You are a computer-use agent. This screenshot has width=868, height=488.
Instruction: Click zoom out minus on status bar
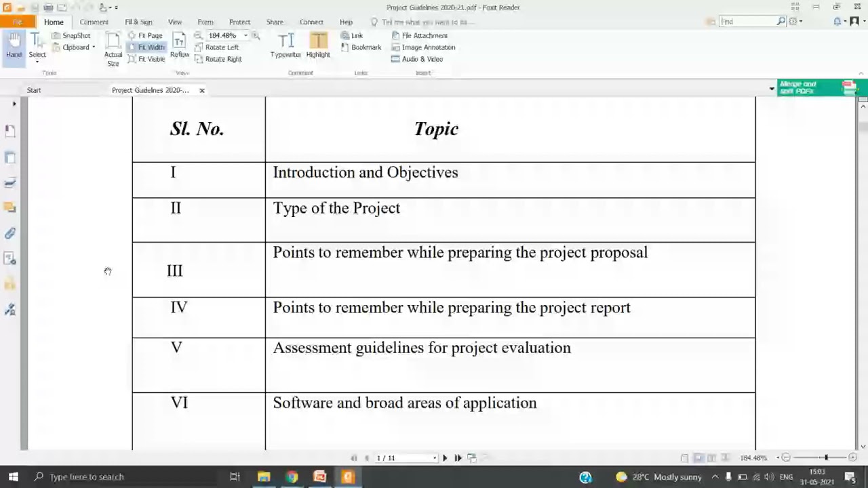(786, 458)
